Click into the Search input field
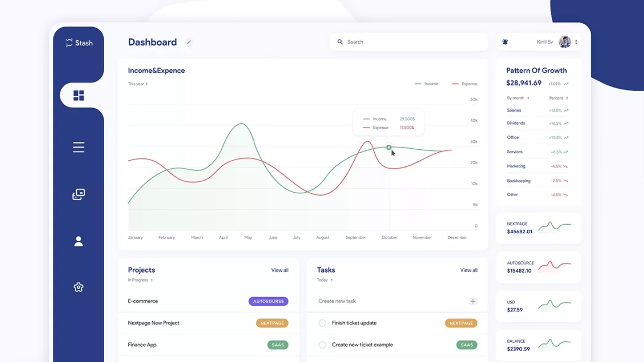This screenshot has height=362, width=644. [409, 42]
